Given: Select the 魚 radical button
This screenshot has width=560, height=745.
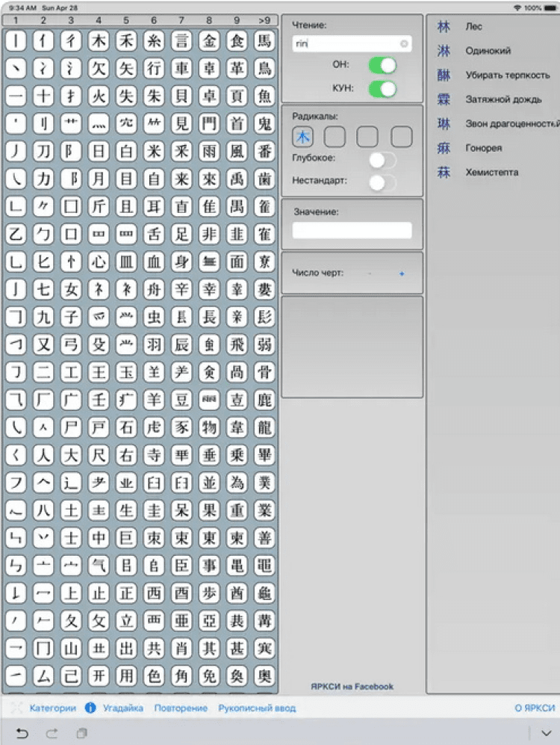Looking at the screenshot, I should [x=264, y=96].
